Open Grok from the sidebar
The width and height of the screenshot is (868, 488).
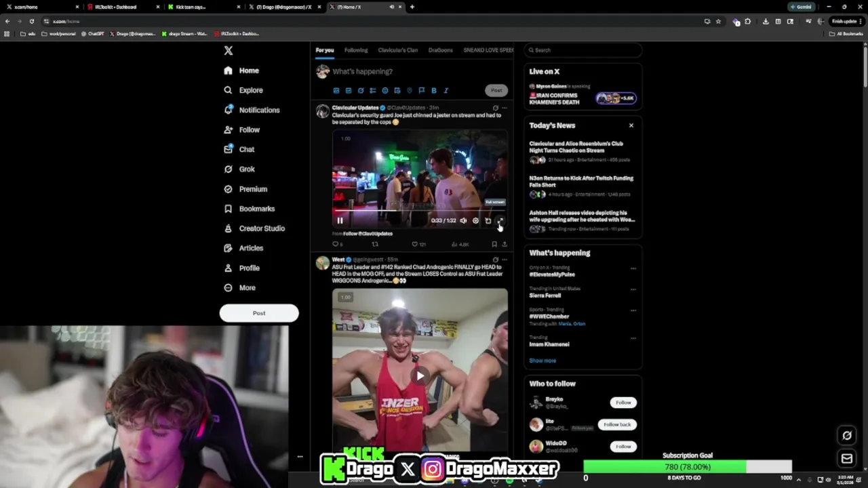(239, 169)
